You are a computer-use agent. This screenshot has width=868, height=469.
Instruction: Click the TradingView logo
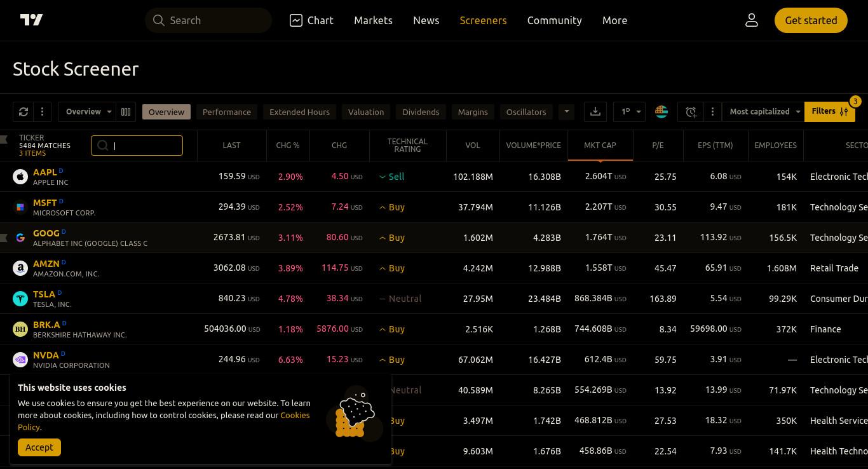(31, 20)
